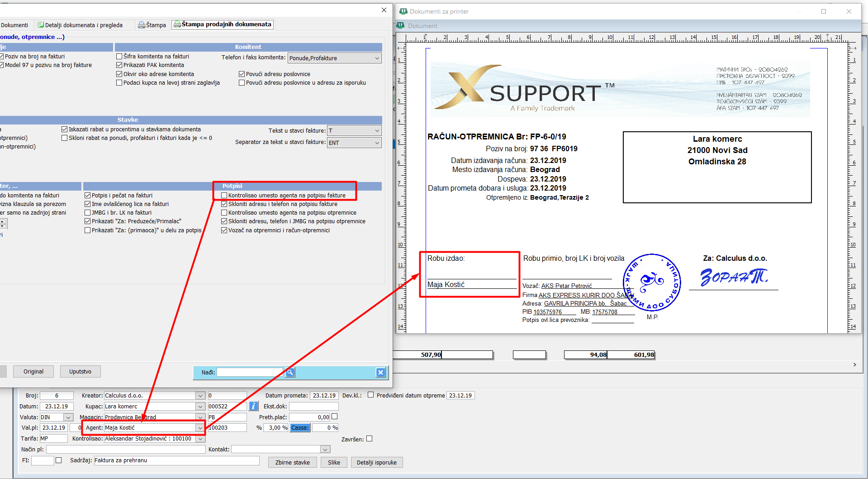868x479 pixels.
Task: Click the Dokumenti za printer window icon
Action: tap(403, 11)
